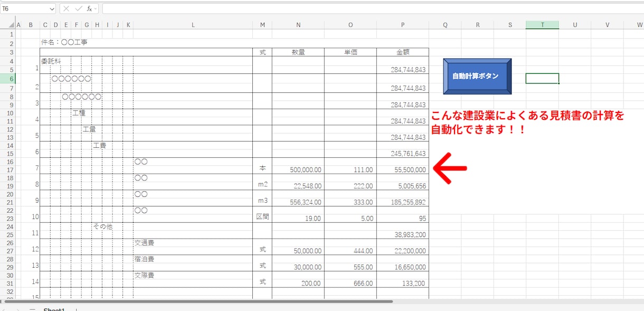Select column M header
This screenshot has width=644, height=311.
tap(262, 25)
